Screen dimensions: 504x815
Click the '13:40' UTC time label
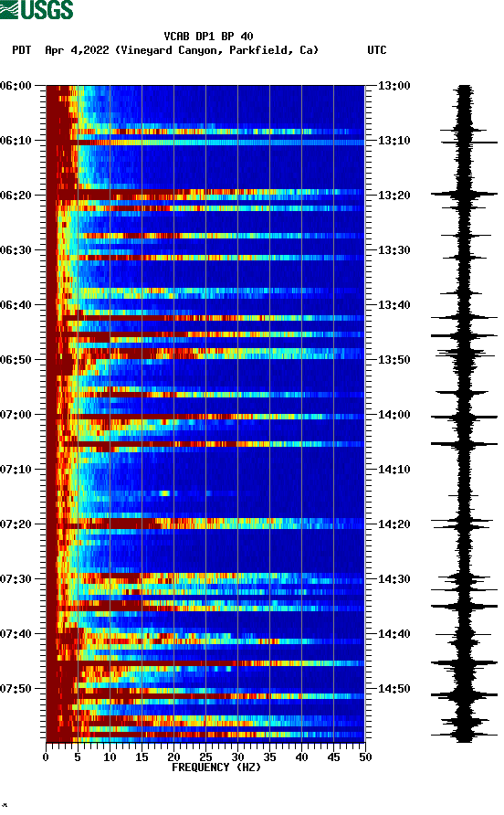pyautogui.click(x=394, y=305)
